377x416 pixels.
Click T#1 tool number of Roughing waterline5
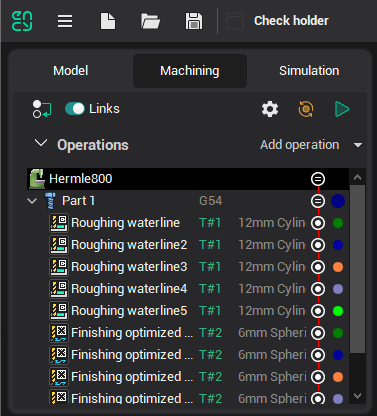tap(210, 311)
